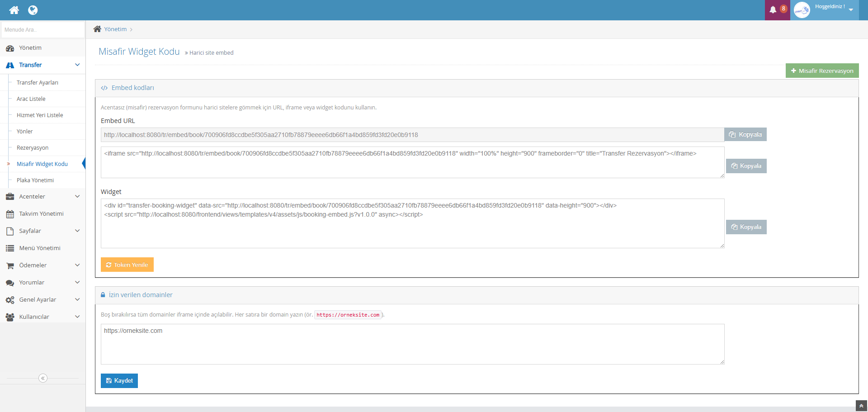Click the Misafir Rezervasyon button
Screen dimensions: 868x412
coord(822,71)
